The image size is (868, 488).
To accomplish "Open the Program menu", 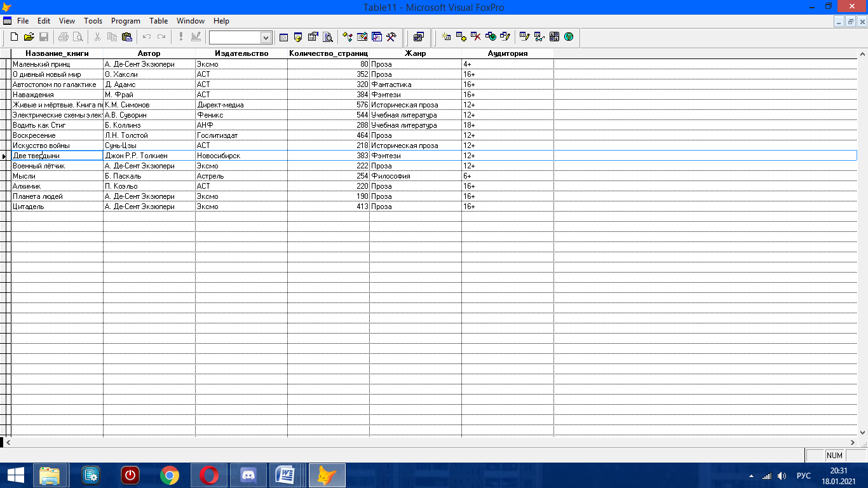I will click(x=126, y=21).
